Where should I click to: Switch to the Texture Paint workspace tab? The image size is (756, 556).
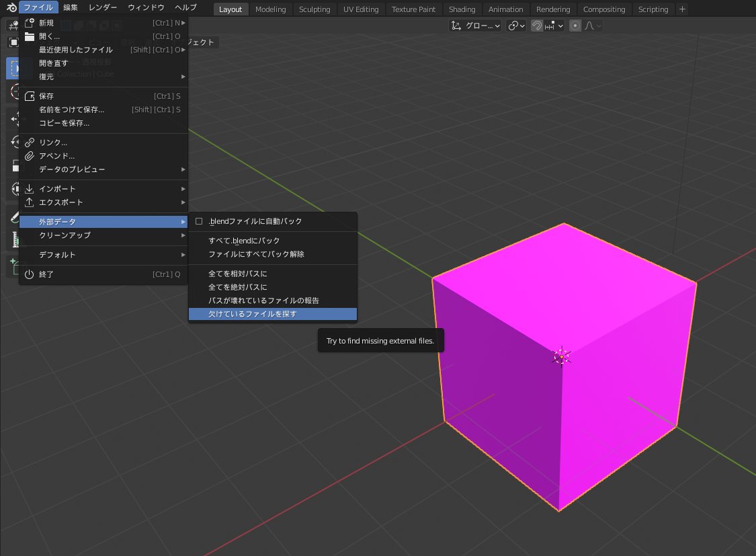413,9
